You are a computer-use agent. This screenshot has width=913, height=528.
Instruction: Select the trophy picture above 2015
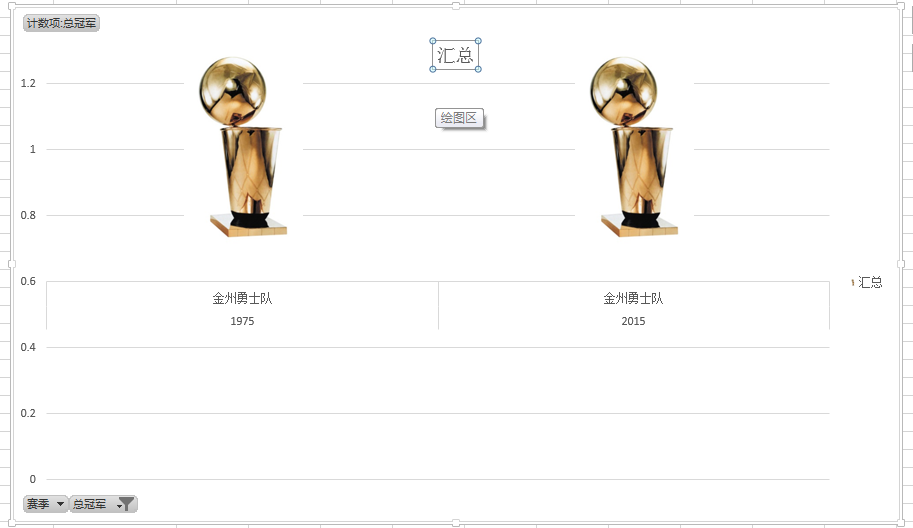634,147
